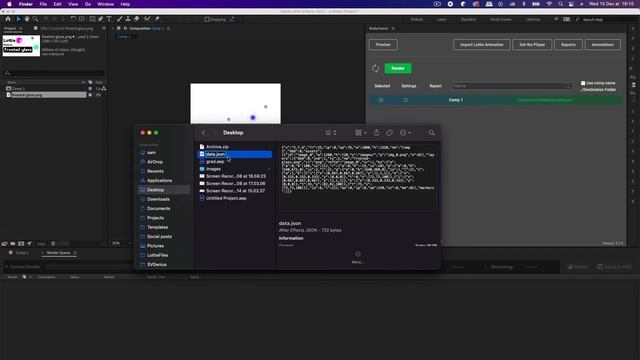Open settings circle for Comp 1 row

pyautogui.click(x=405, y=100)
